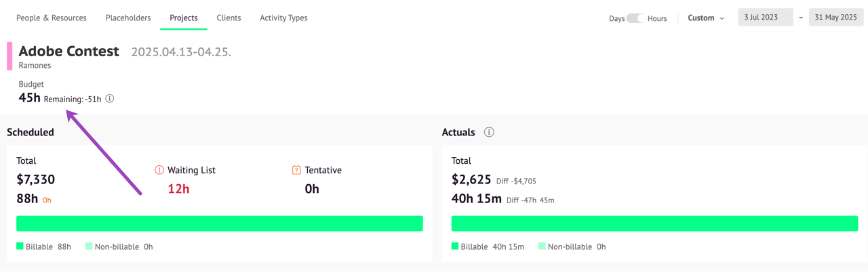
Task: Go to the Activity Types tab
Action: 283,18
